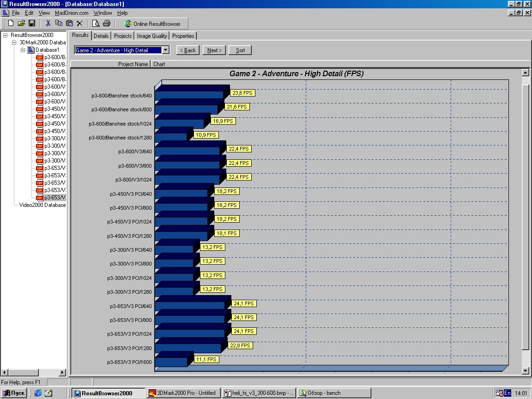Advance to the next chart with Next button
This screenshot has height=399, width=532.
pyautogui.click(x=214, y=50)
